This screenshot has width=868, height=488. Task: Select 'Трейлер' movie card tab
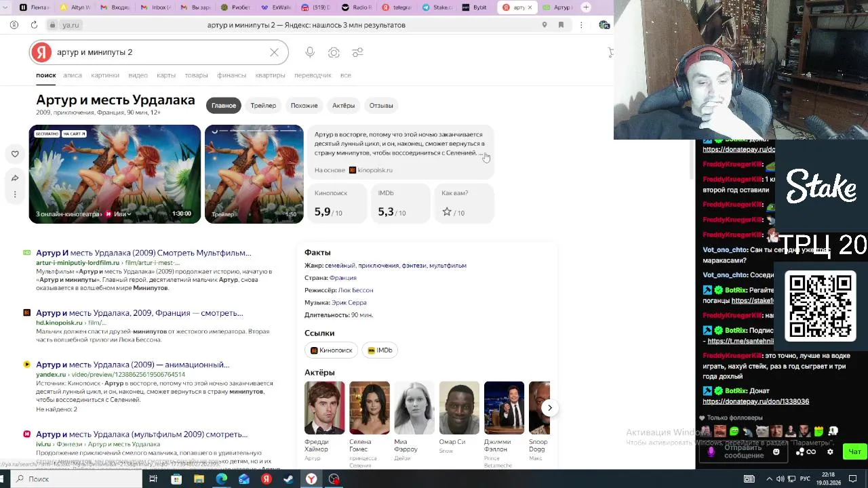pyautogui.click(x=263, y=105)
